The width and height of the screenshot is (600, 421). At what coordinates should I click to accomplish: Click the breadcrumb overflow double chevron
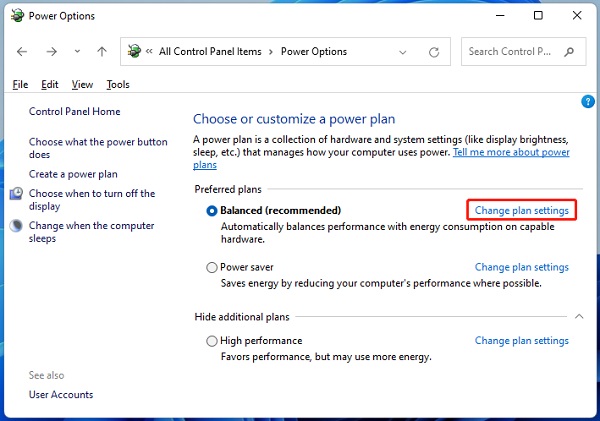point(149,51)
